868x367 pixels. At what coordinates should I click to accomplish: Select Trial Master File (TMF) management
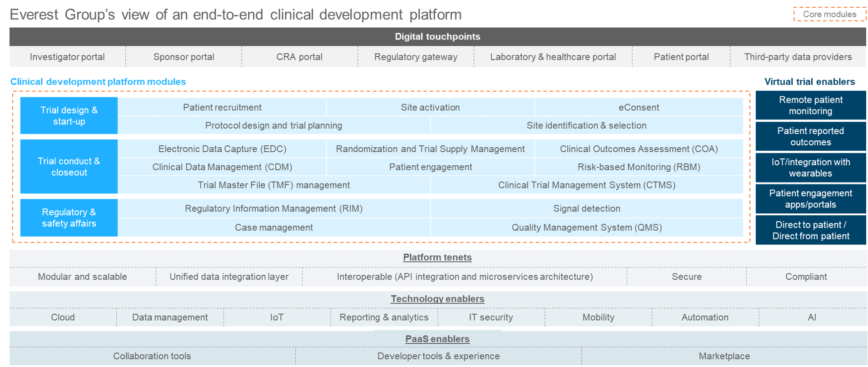tap(274, 185)
